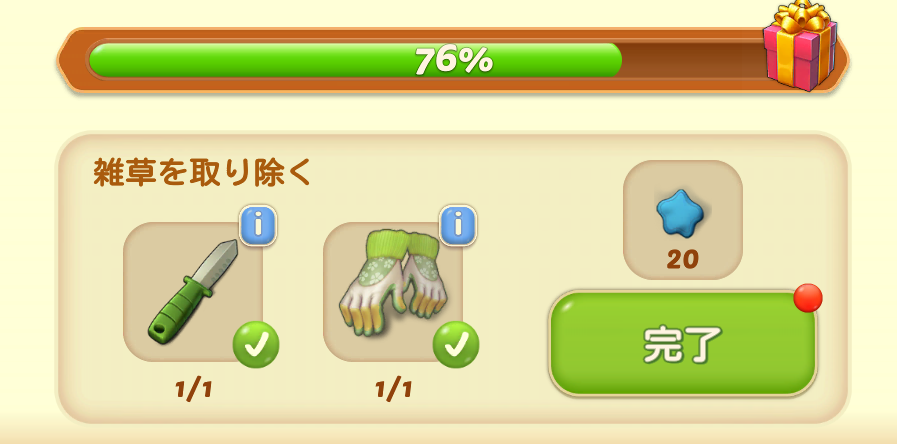
Task: Select the gardening gloves item tile
Action: (x=393, y=292)
